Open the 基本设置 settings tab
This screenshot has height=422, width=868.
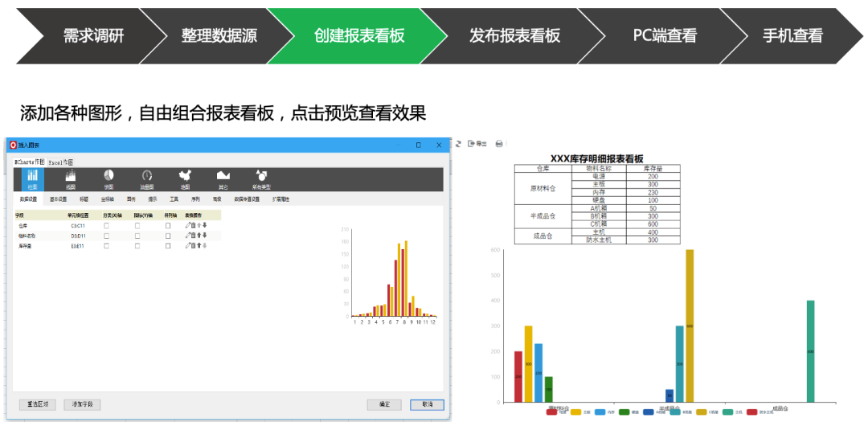[x=58, y=199]
